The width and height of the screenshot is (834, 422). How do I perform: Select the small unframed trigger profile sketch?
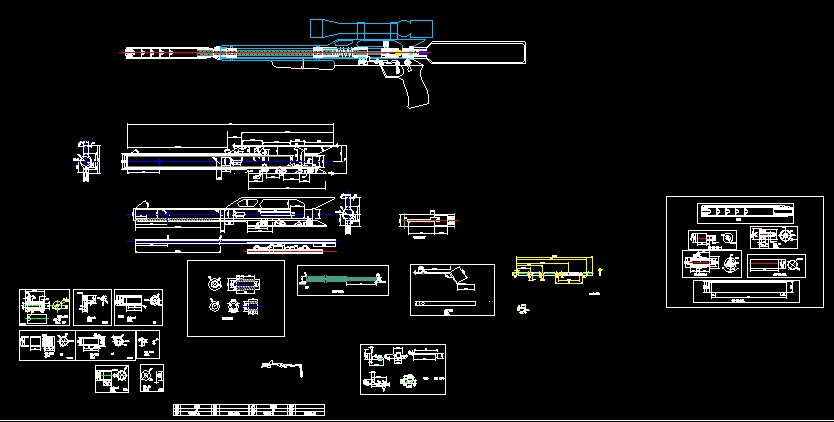click(x=283, y=366)
